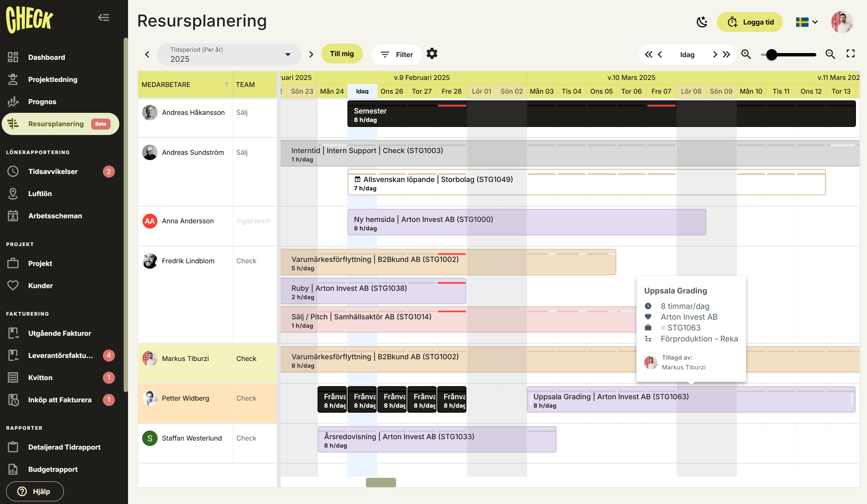Sort by MEDARBETARE column arrow
Image resolution: width=867 pixels, height=504 pixels.
click(227, 84)
